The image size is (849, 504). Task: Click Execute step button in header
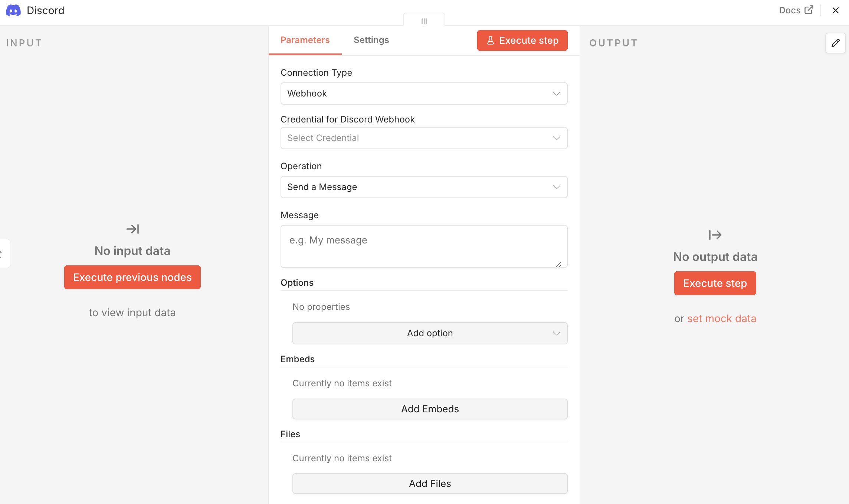522,40
